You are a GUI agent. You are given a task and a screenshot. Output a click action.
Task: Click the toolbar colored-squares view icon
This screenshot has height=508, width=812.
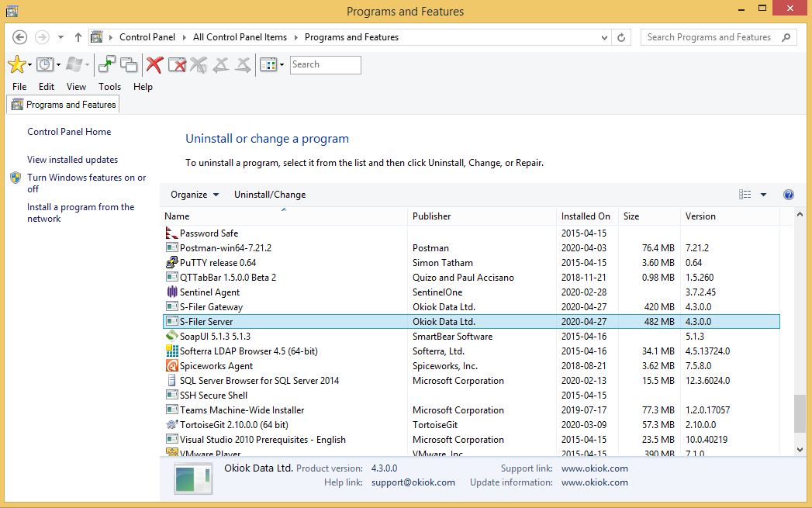click(268, 64)
